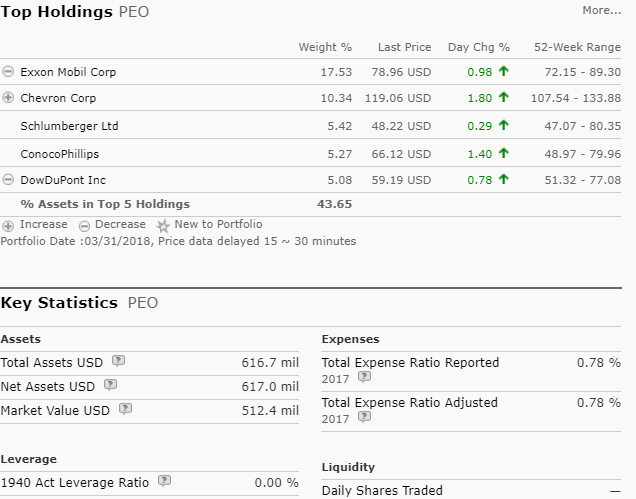Click green up arrow in Exxon Mobil row
The width and height of the screenshot is (636, 499).
coord(504,71)
